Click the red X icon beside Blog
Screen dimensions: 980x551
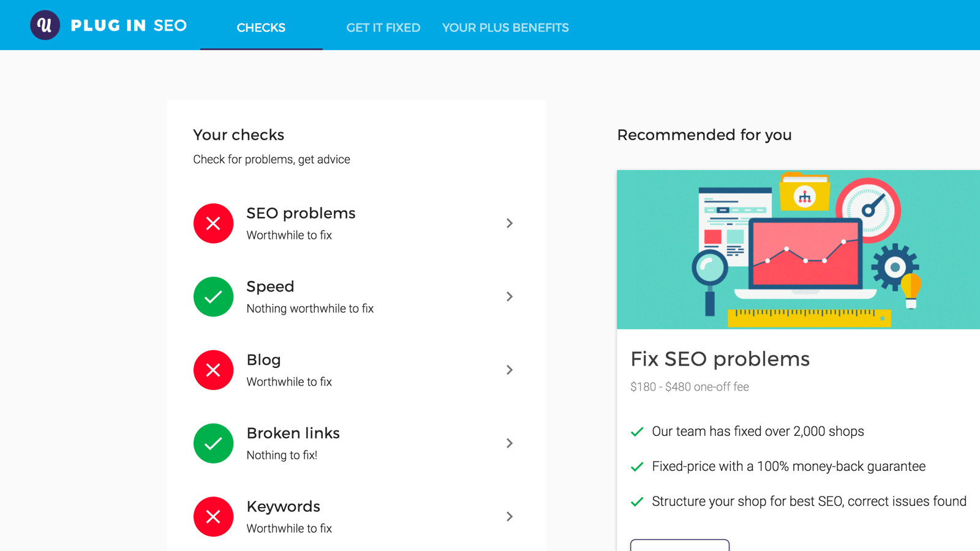point(213,370)
